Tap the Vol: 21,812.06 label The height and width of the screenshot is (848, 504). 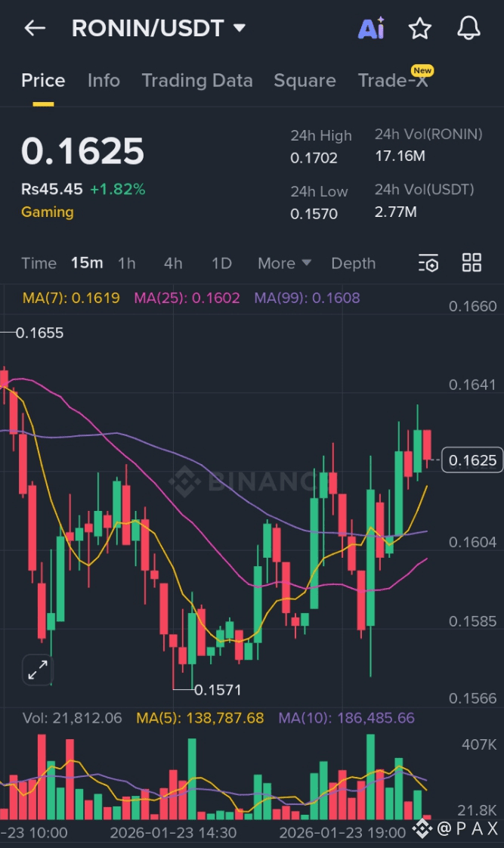pyautogui.click(x=72, y=718)
